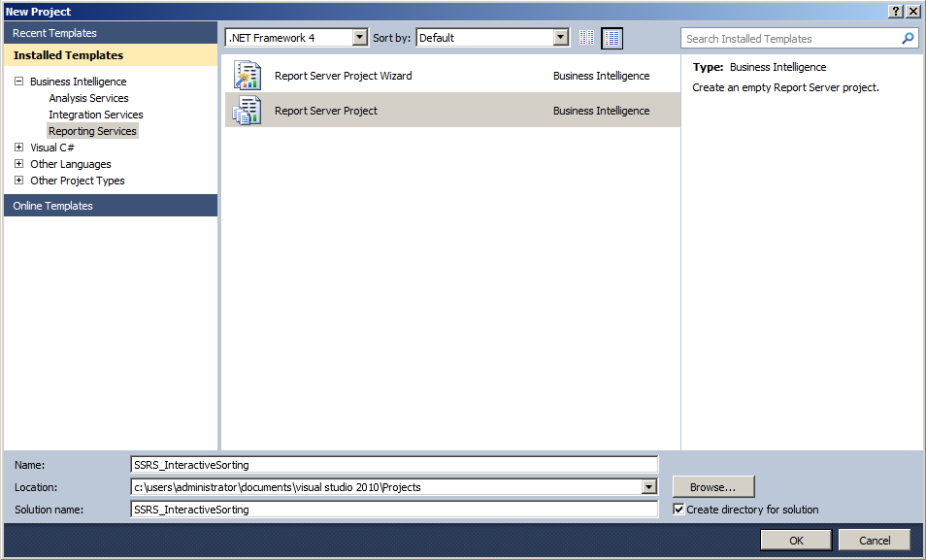Select Analysis Services in the tree
This screenshot has width=926, height=560.
pos(87,97)
